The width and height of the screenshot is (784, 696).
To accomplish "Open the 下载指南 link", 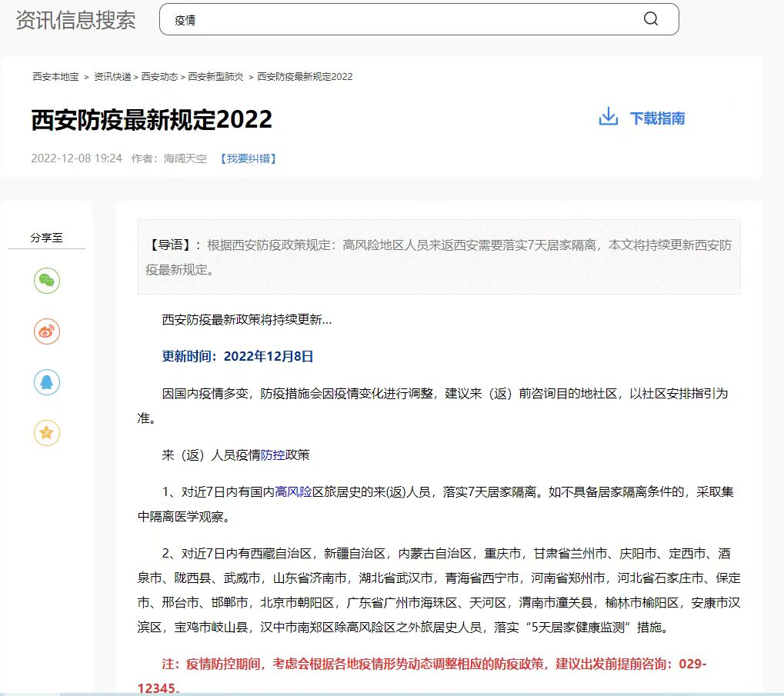I will (657, 118).
